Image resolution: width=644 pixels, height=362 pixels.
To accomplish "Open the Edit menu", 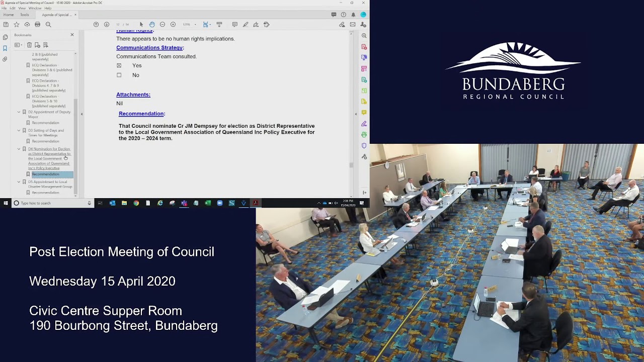I will [13, 8].
